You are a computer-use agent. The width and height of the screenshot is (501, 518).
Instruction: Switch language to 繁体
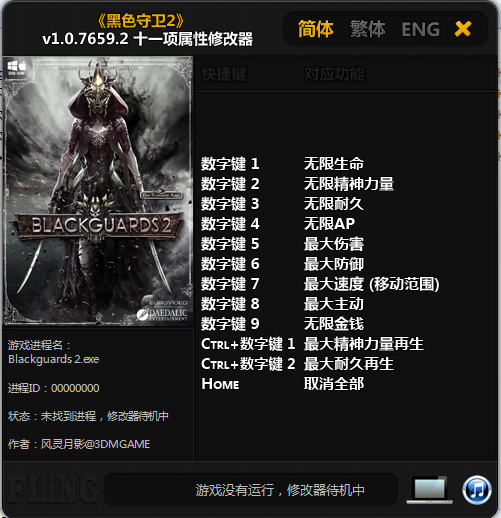click(x=368, y=29)
